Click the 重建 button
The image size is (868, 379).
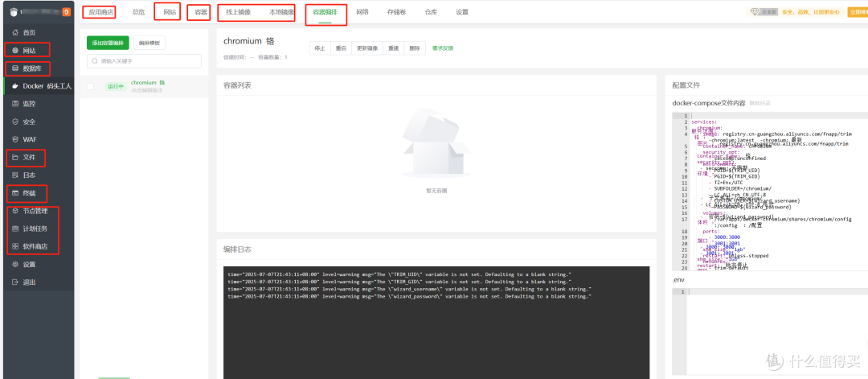(394, 48)
